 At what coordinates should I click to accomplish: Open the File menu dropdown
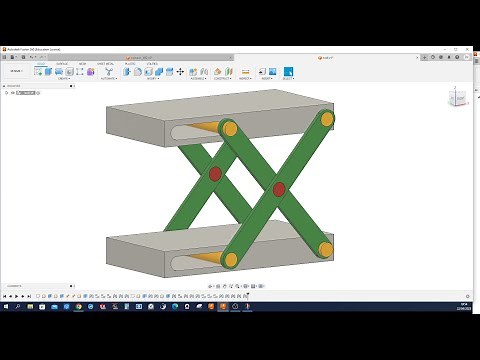[x=13, y=57]
